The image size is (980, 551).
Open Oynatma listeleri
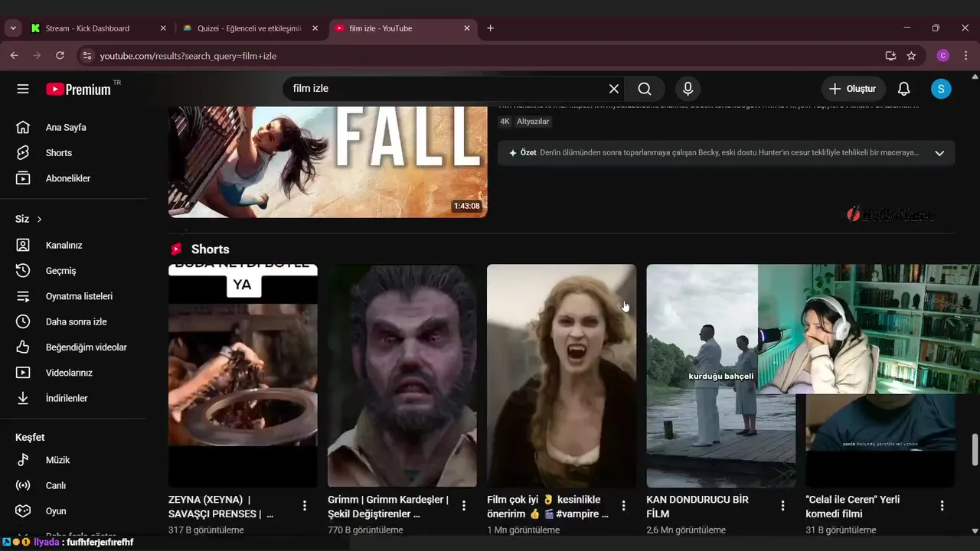tap(73, 296)
